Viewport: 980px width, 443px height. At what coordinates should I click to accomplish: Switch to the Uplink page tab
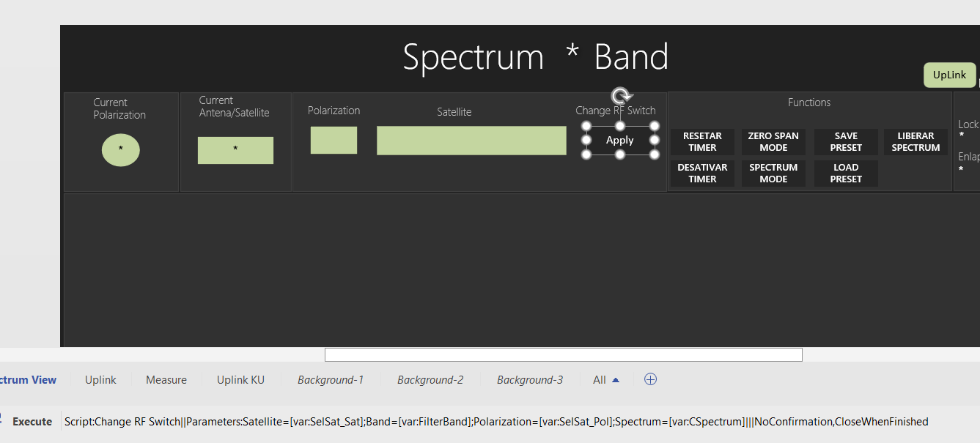tap(100, 380)
